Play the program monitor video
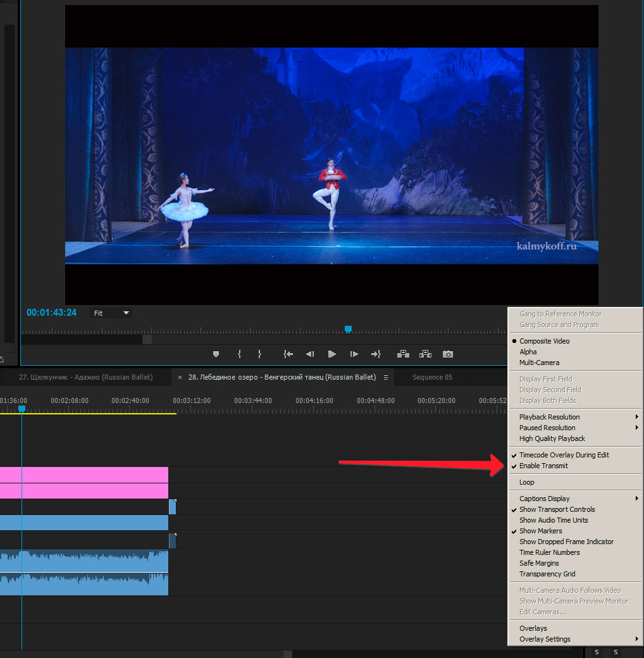 point(332,354)
